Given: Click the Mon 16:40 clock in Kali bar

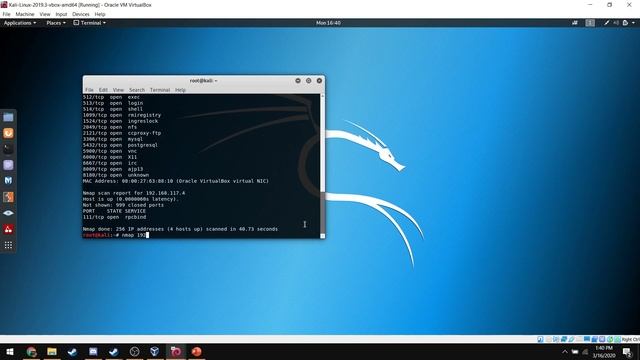Looking at the screenshot, I should 328,23.
